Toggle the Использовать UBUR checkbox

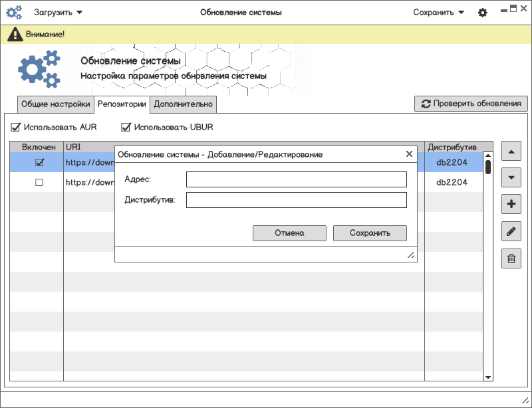pos(126,127)
